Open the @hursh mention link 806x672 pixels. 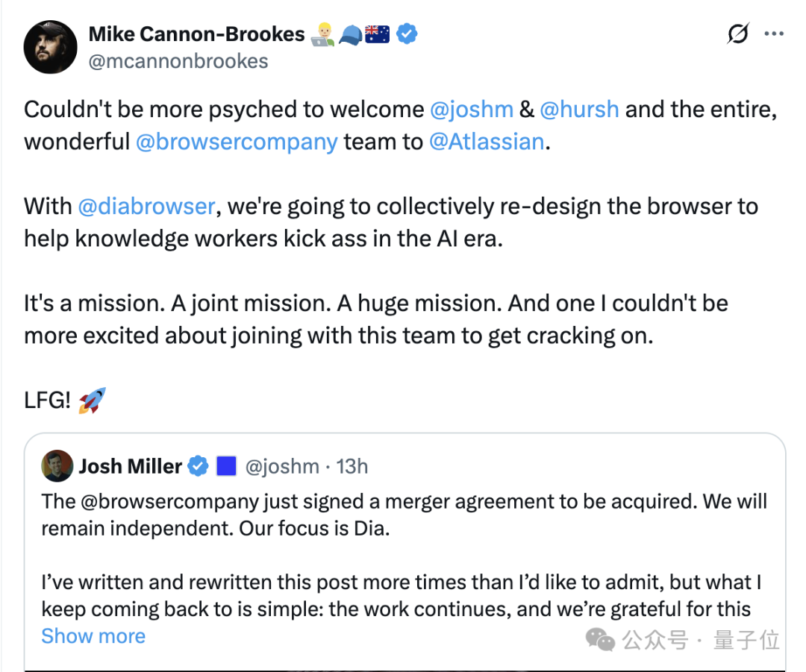tap(579, 110)
